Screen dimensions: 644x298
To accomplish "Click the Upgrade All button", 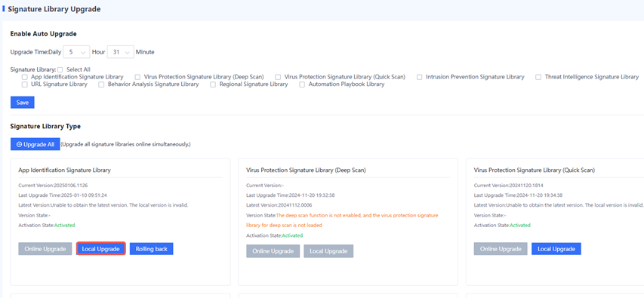I will [x=35, y=145].
